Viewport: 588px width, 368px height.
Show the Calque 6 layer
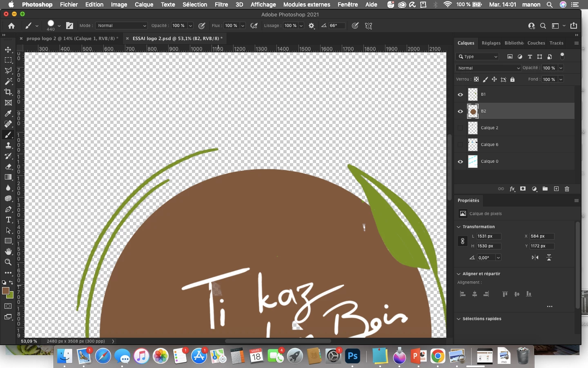[x=460, y=145]
